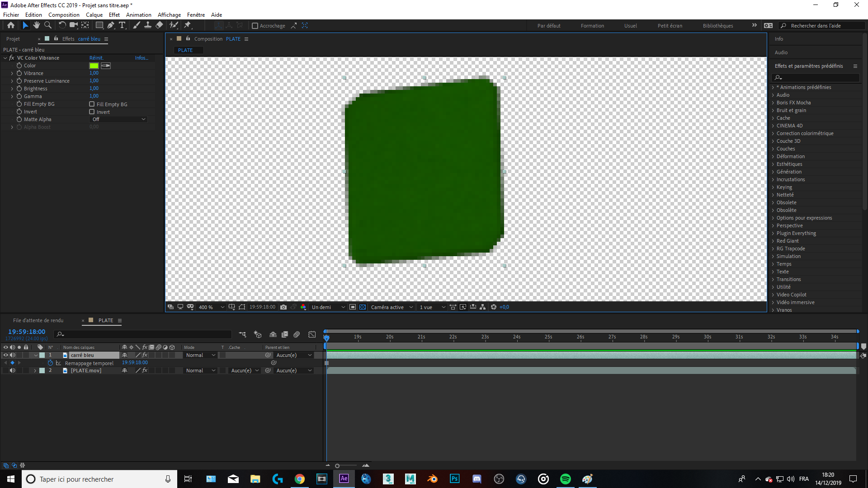Open the Matte Alpha dropdown
Viewport: 868px width, 488px height.
tap(118, 119)
